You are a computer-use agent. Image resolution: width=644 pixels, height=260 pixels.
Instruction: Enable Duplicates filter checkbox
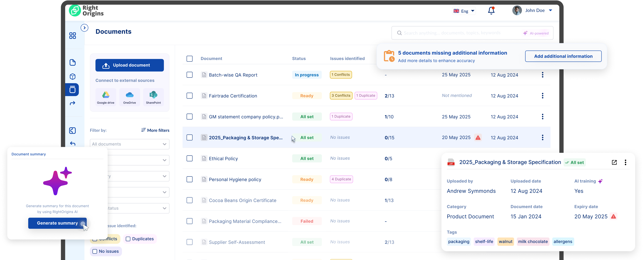(x=128, y=239)
